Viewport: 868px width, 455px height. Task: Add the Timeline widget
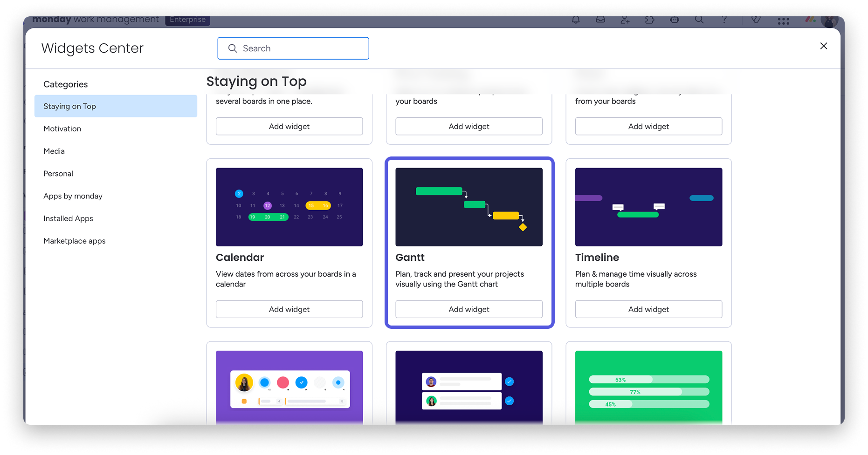pyautogui.click(x=648, y=309)
